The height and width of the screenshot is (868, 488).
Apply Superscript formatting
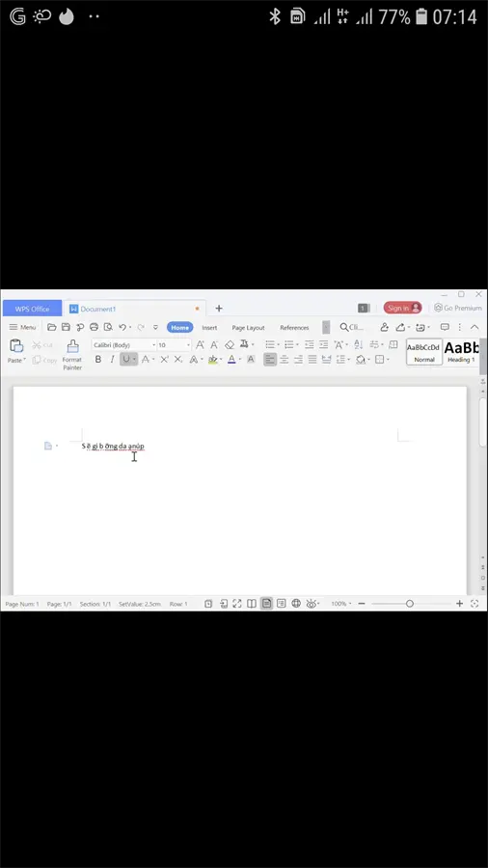point(164,360)
